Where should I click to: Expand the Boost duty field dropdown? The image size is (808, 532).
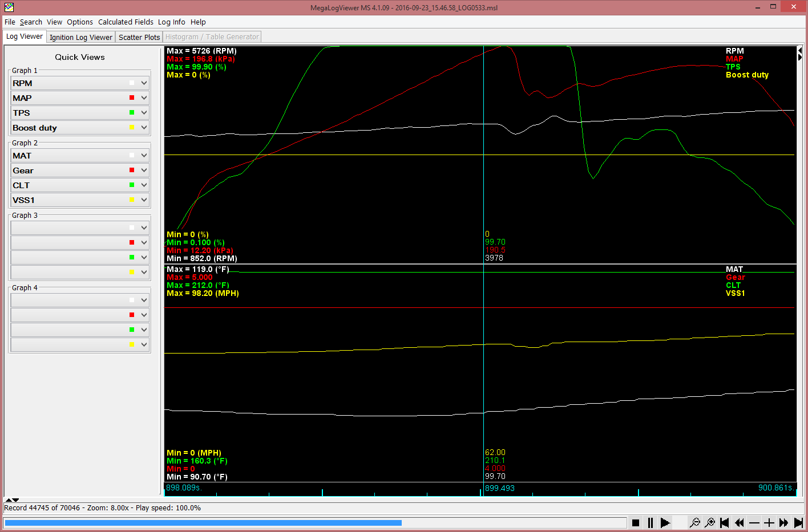pyautogui.click(x=144, y=128)
